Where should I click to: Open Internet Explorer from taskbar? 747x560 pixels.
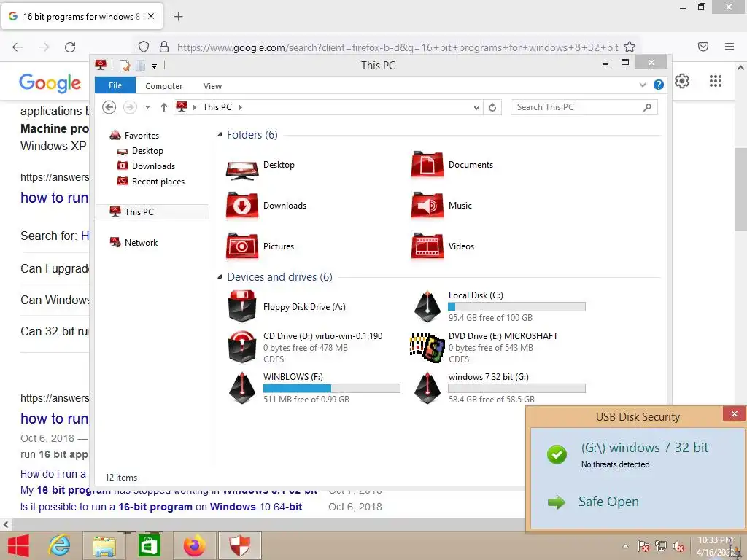point(59,545)
